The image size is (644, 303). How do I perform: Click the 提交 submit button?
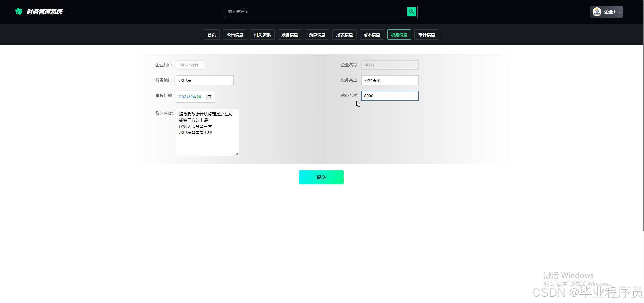click(x=321, y=177)
